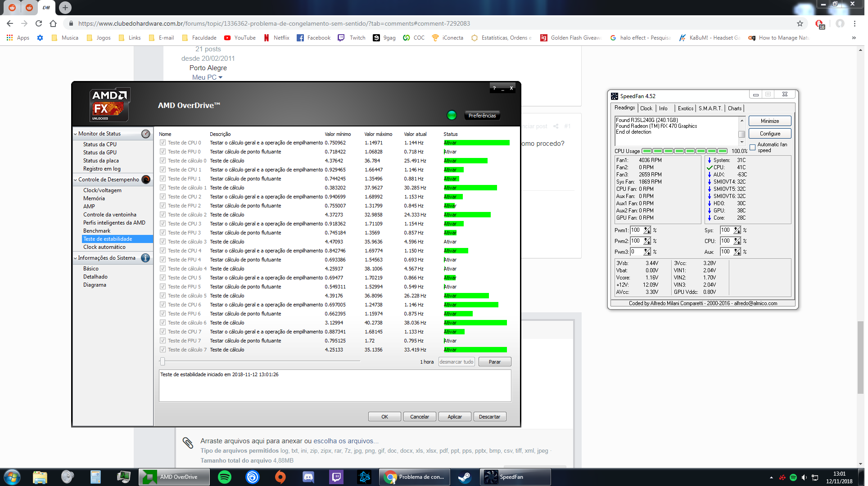Click Configure in SpeedFan
This screenshot has width=868, height=486.
(x=770, y=134)
